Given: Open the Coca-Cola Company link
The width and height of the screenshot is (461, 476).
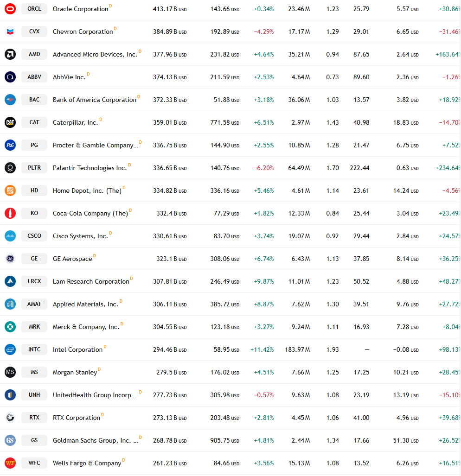Looking at the screenshot, I should point(90,213).
